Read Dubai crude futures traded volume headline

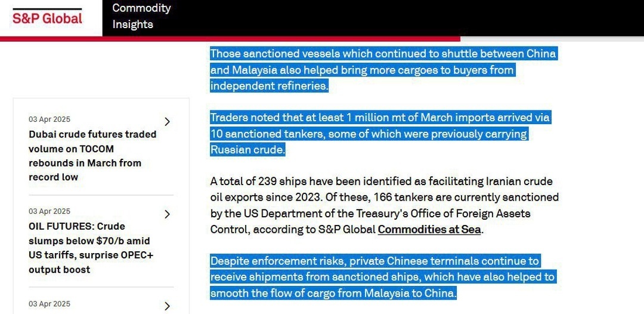click(92, 156)
